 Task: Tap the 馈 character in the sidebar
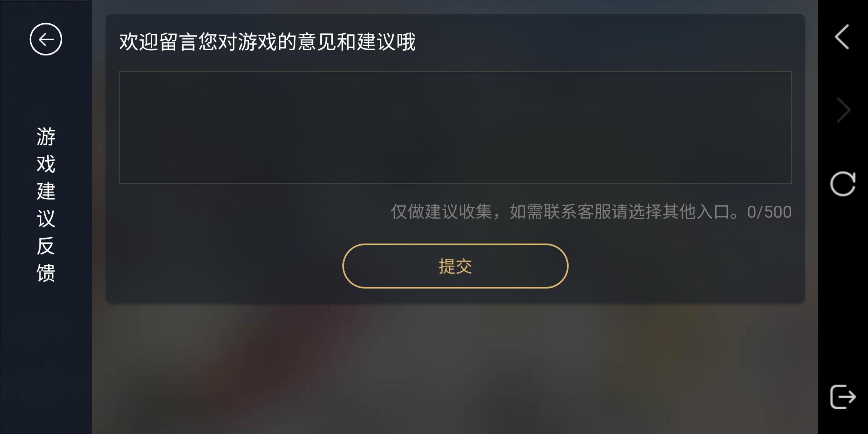point(46,273)
